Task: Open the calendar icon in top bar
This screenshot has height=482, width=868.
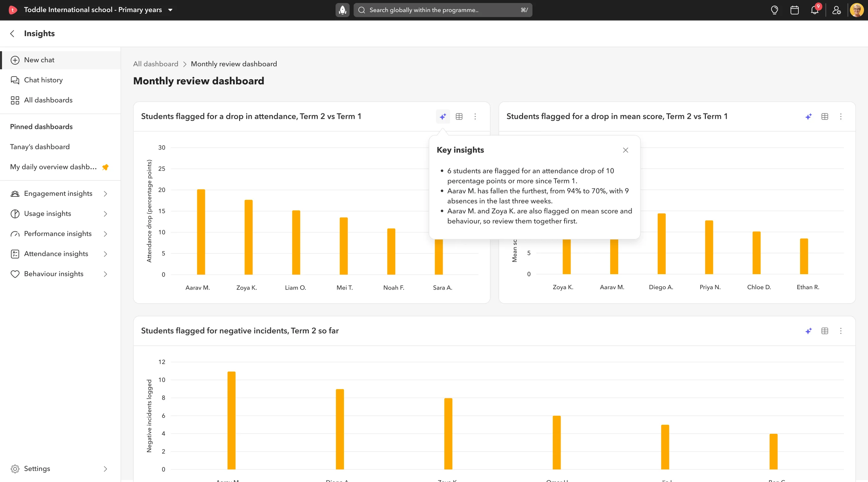Action: coord(794,10)
